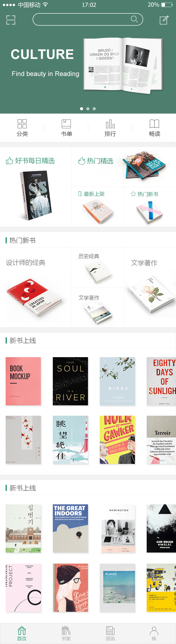176x644 pixels.
Task: Tap the search magnifier icon
Action: coord(134,19)
